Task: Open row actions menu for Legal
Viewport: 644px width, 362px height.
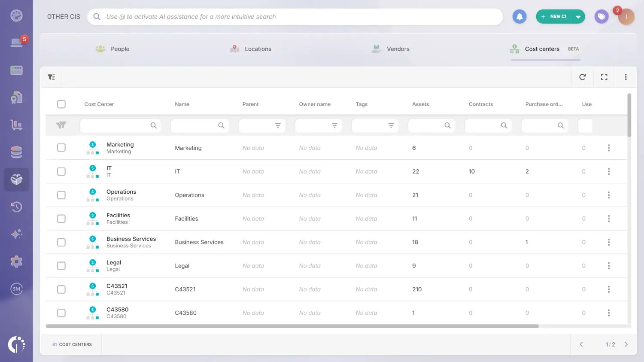Action: (609, 266)
